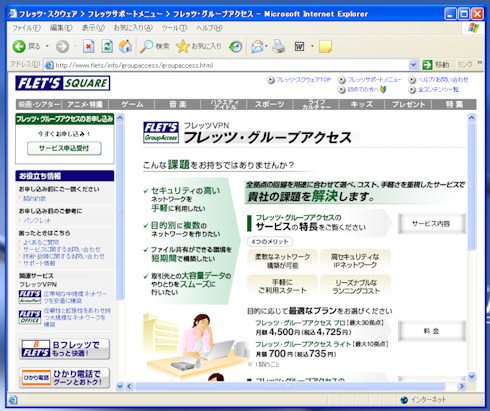Image resolution: width=490 pixels, height=411 pixels.
Task: Click the Internet zone globe in status bar
Action: (404, 399)
